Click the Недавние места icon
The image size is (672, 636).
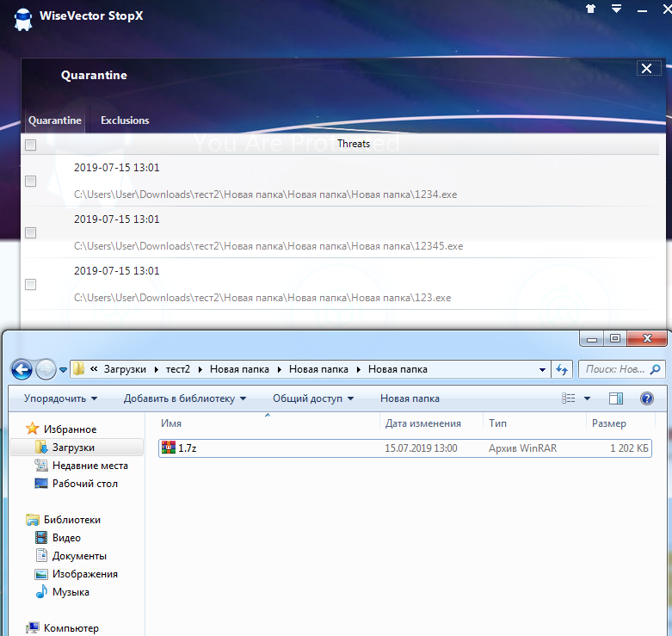(41, 465)
